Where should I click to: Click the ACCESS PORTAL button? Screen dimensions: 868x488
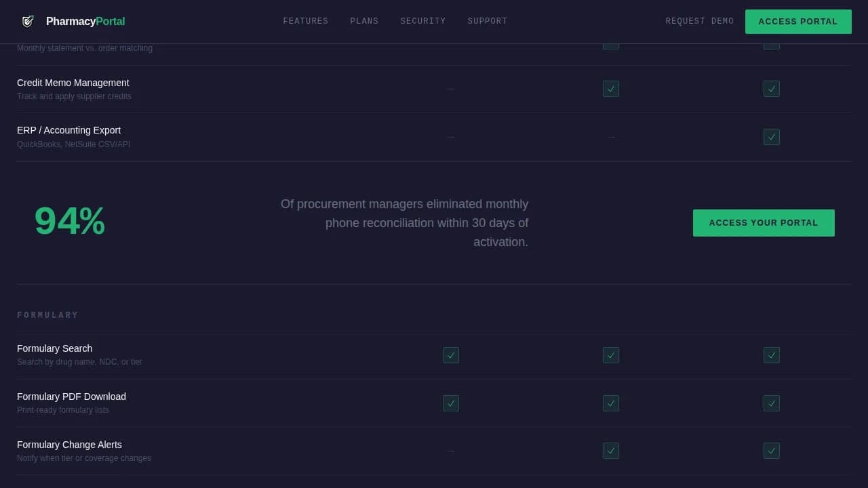pos(798,21)
